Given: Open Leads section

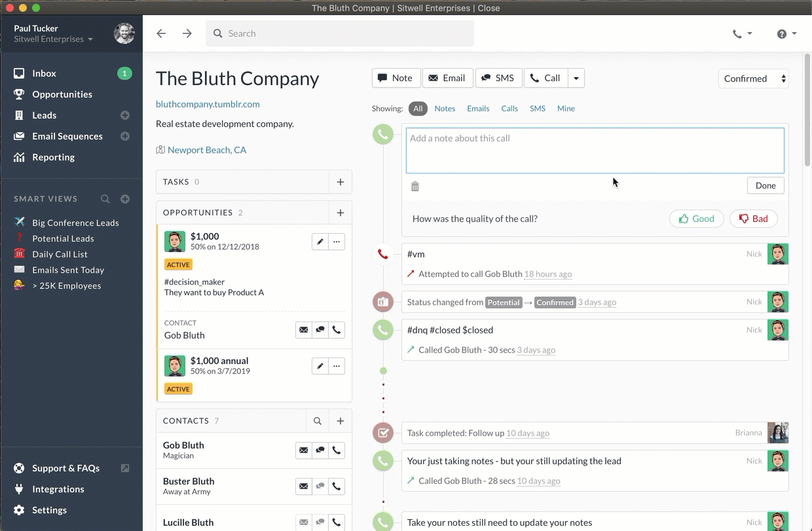Looking at the screenshot, I should (x=45, y=115).
